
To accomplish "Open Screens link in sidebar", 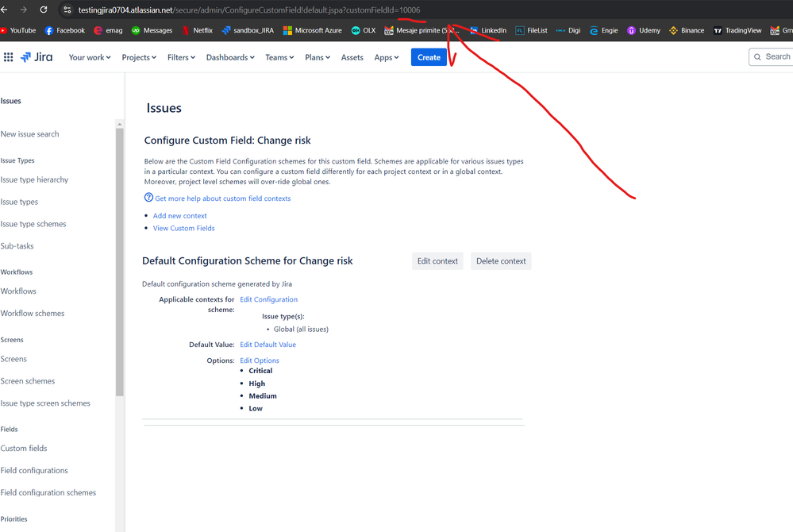I will click(x=13, y=359).
